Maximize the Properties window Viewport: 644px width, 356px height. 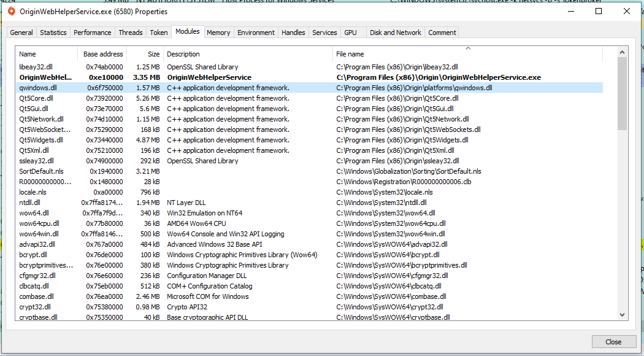tap(599, 11)
